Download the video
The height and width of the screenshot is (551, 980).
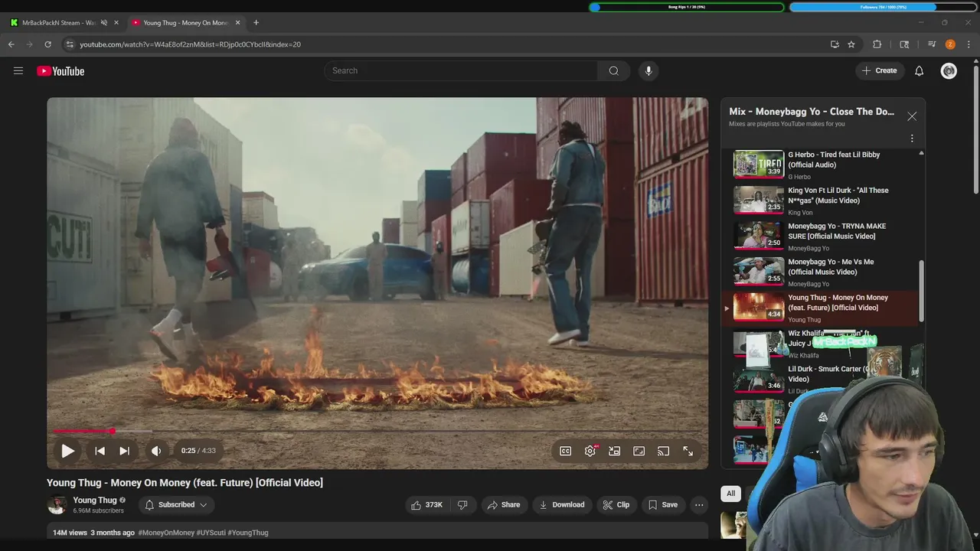point(562,504)
